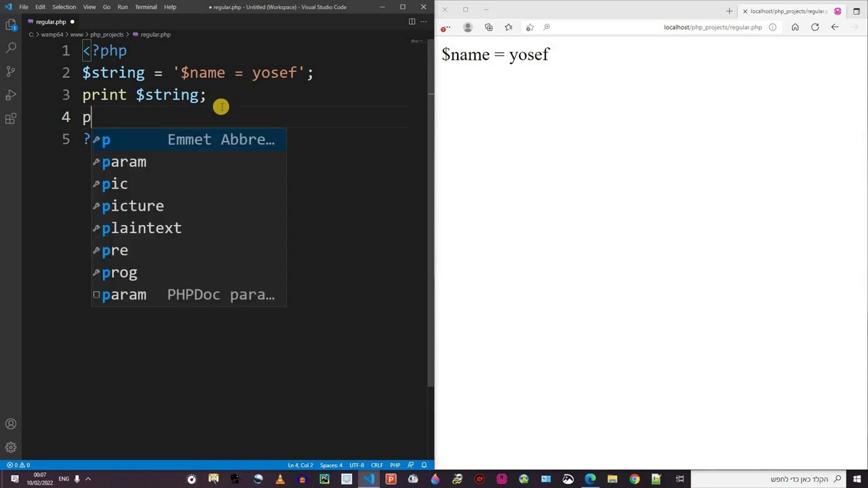
Task: Click editor line 3 'print $string;'
Action: 144,95
